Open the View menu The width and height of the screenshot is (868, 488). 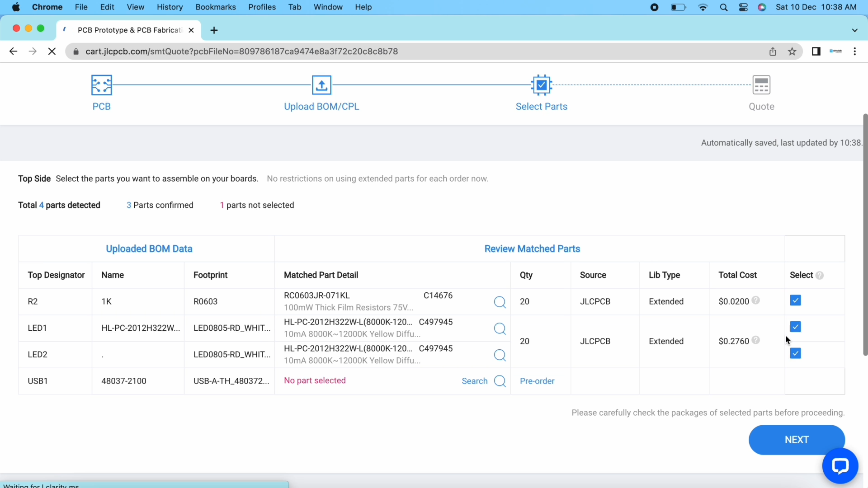point(136,7)
